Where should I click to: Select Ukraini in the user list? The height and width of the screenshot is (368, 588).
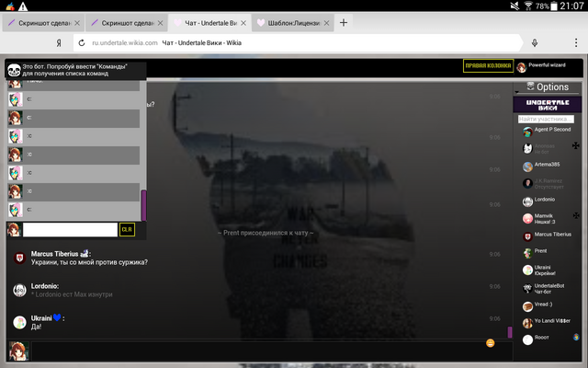click(542, 268)
